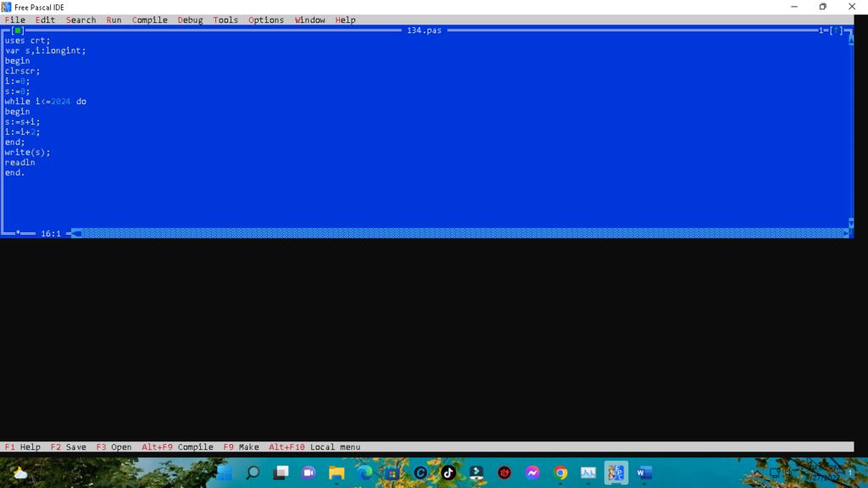868x488 pixels.
Task: Click F2 Save in the status bar
Action: (68, 447)
